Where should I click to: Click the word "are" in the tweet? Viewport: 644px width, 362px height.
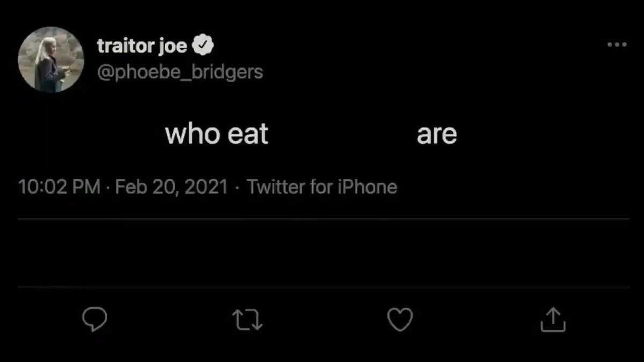click(x=437, y=135)
